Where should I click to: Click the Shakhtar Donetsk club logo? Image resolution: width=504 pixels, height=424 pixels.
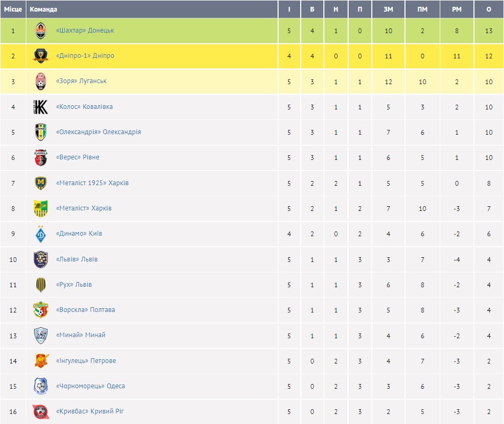pos(41,31)
